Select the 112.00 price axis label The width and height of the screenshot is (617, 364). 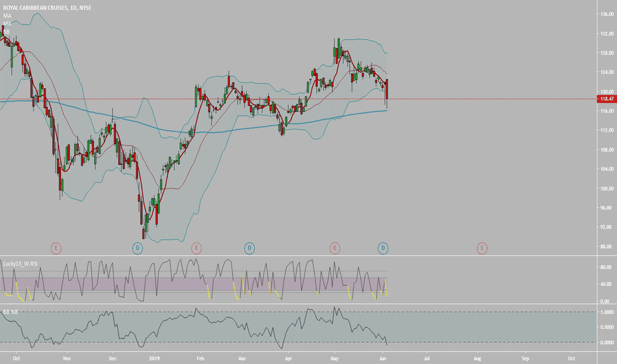[607, 130]
